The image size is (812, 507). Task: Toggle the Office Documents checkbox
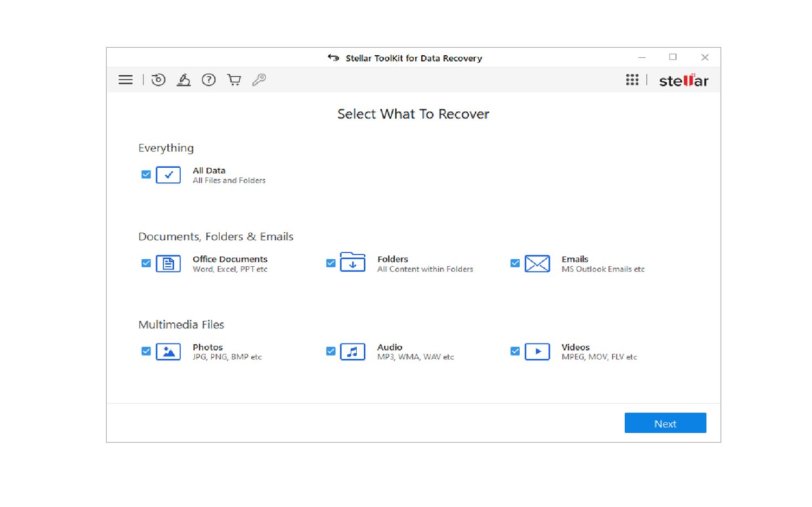146,263
